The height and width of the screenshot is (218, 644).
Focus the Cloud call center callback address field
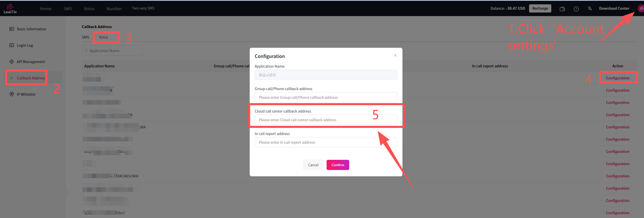[x=326, y=120]
